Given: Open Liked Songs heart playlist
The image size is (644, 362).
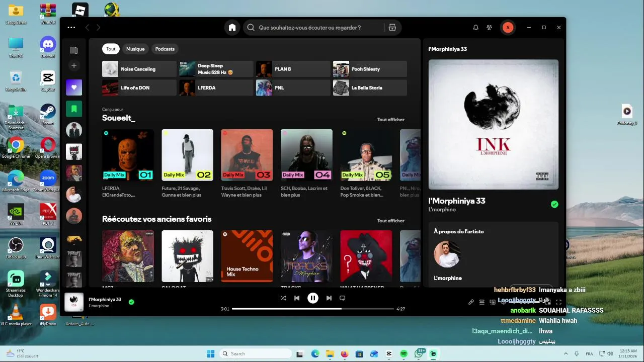Looking at the screenshot, I should (x=74, y=87).
